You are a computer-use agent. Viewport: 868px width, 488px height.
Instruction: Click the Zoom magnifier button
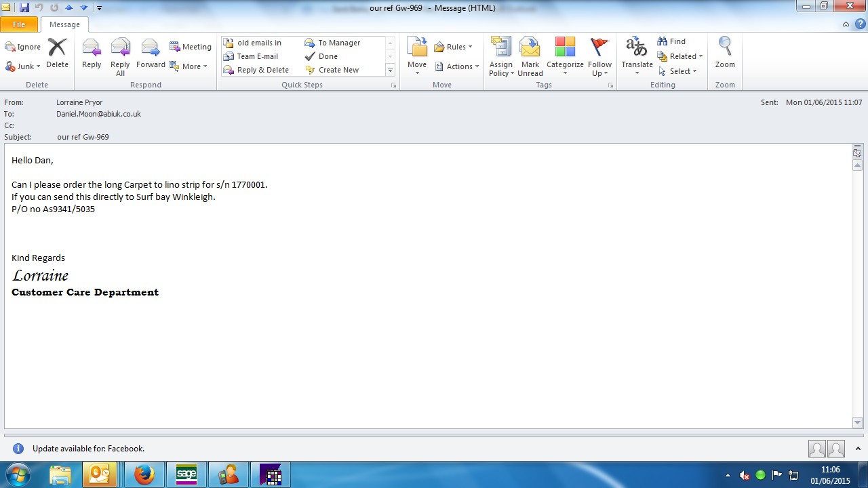725,54
